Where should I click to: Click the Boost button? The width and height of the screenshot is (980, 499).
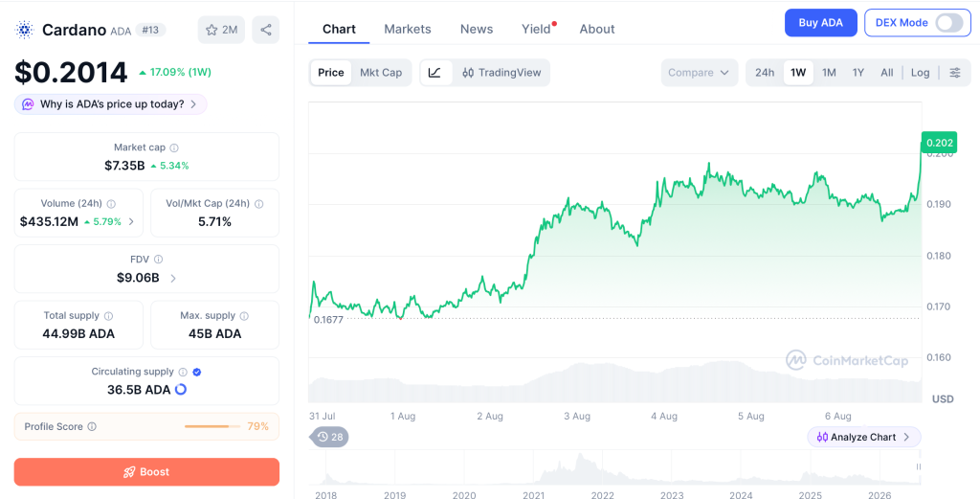pos(146,472)
